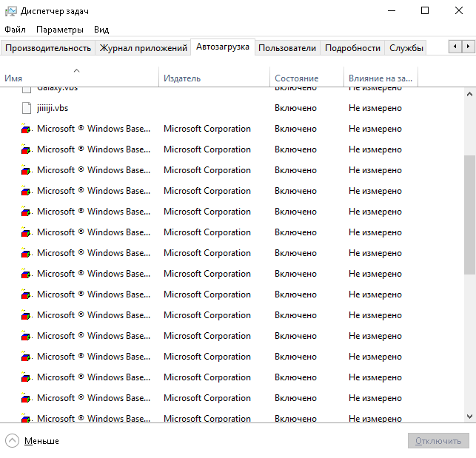The height and width of the screenshot is (458, 476).
Task: Click the Меньше text to collapse details
Action: point(41,441)
